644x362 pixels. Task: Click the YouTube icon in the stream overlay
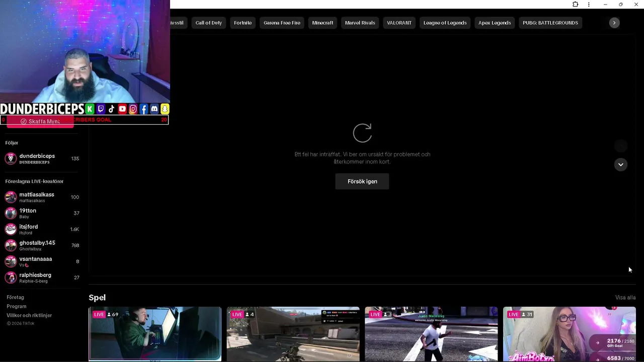122,109
